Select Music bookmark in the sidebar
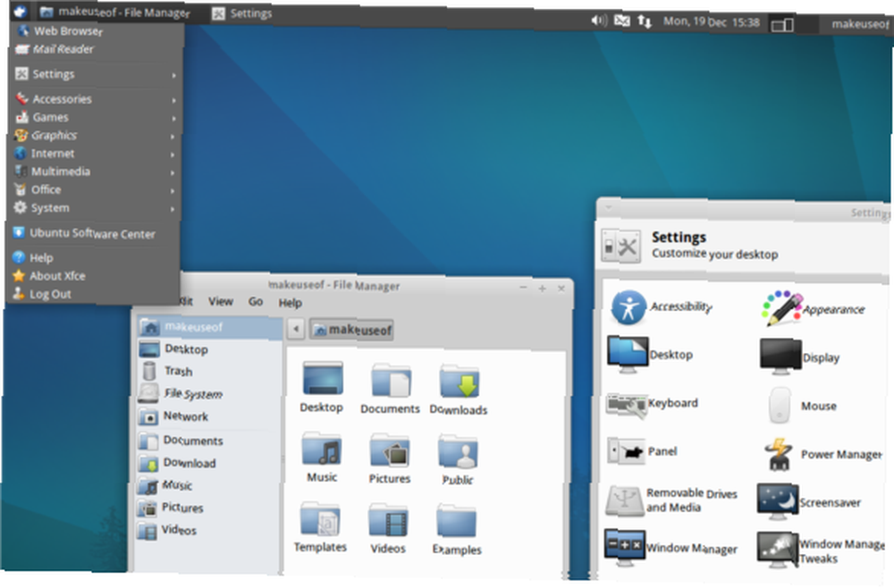This screenshot has height=588, width=894. 207,485
